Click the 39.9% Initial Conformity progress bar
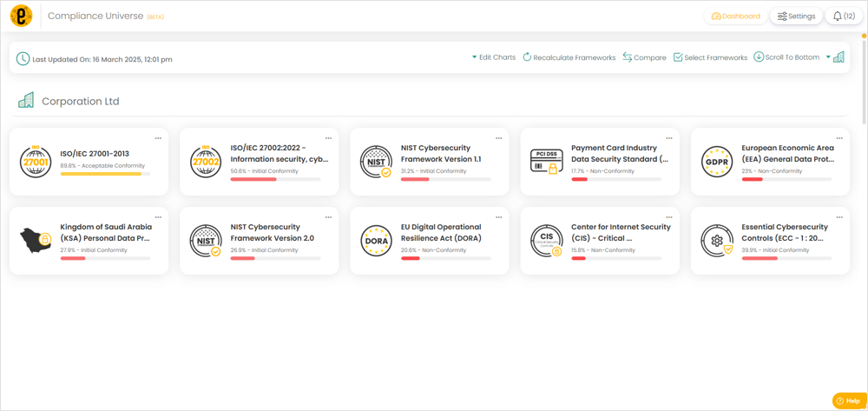Image resolution: width=868 pixels, height=411 pixels. (x=786, y=259)
